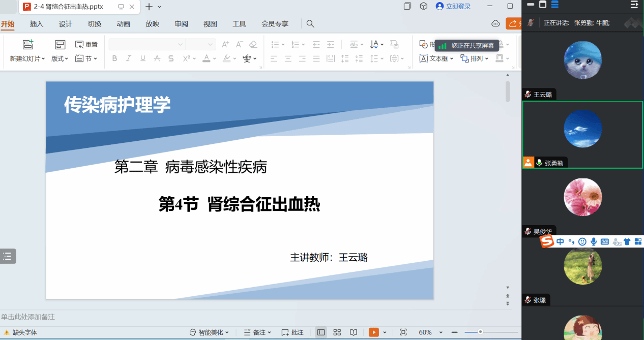The width and height of the screenshot is (644, 340).
Task: Switch to slide sorter grid view
Action: click(337, 332)
